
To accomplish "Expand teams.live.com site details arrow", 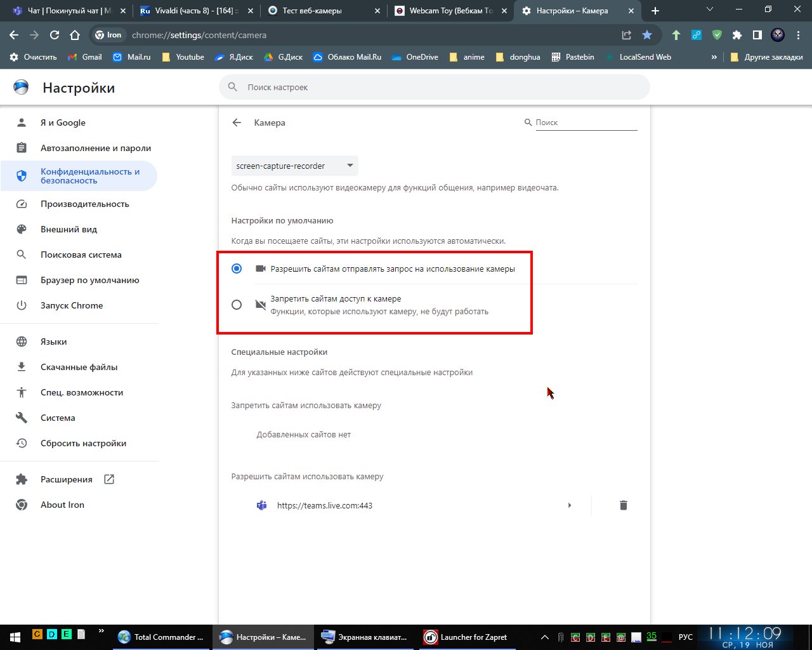I will [x=570, y=505].
